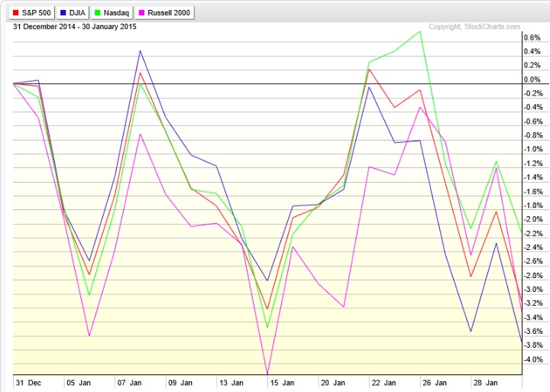
Task: Toggle the Nasdaq legend button
Action: 112,13
